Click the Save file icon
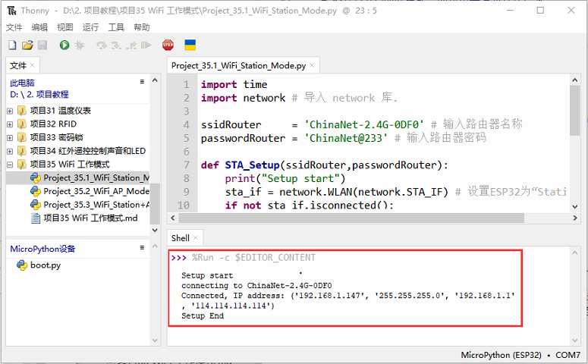The width and height of the screenshot is (588, 364). pyautogui.click(x=42, y=45)
